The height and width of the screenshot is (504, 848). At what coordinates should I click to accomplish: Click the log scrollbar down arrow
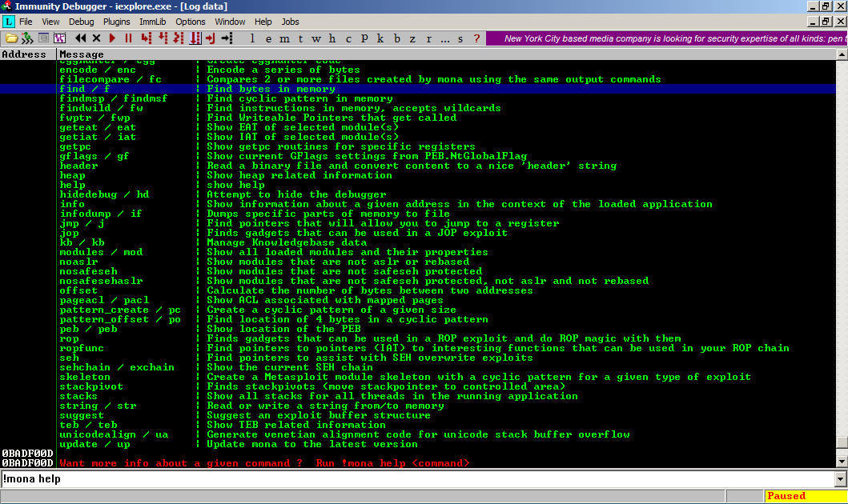[x=842, y=462]
